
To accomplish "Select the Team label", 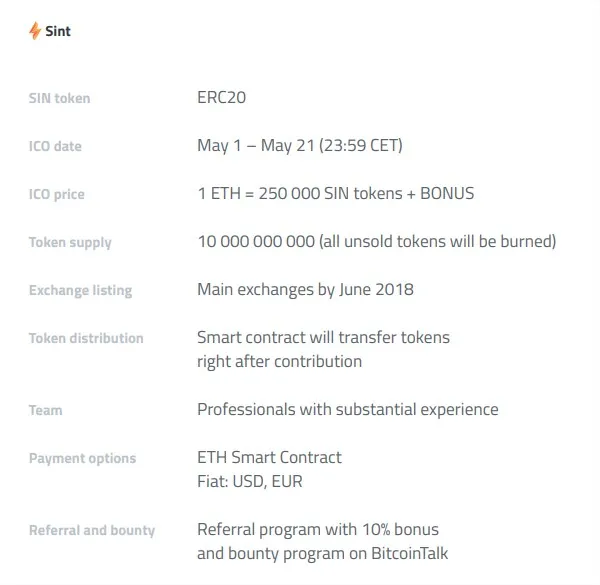I will (x=46, y=410).
